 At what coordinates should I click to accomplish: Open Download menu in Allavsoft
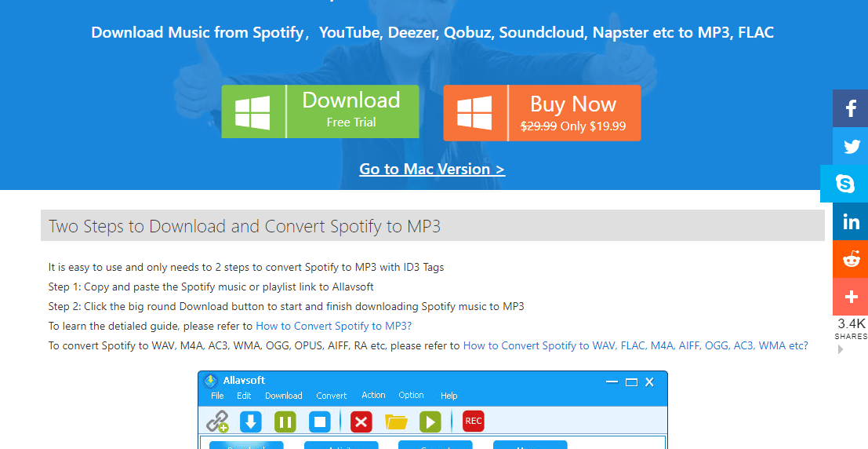[283, 396]
